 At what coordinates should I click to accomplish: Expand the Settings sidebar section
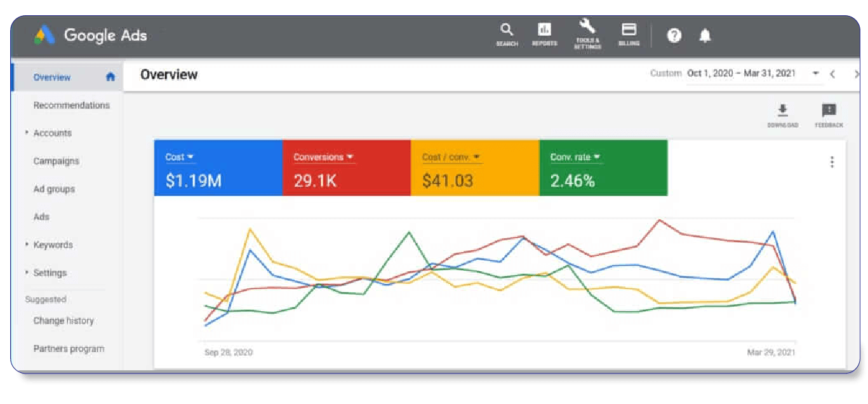pyautogui.click(x=27, y=273)
